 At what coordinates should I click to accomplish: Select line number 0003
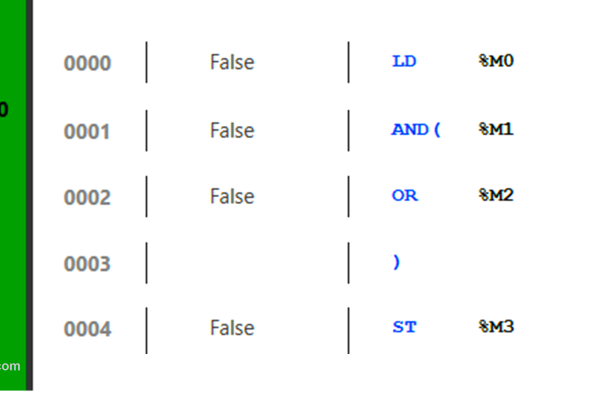coord(87,264)
